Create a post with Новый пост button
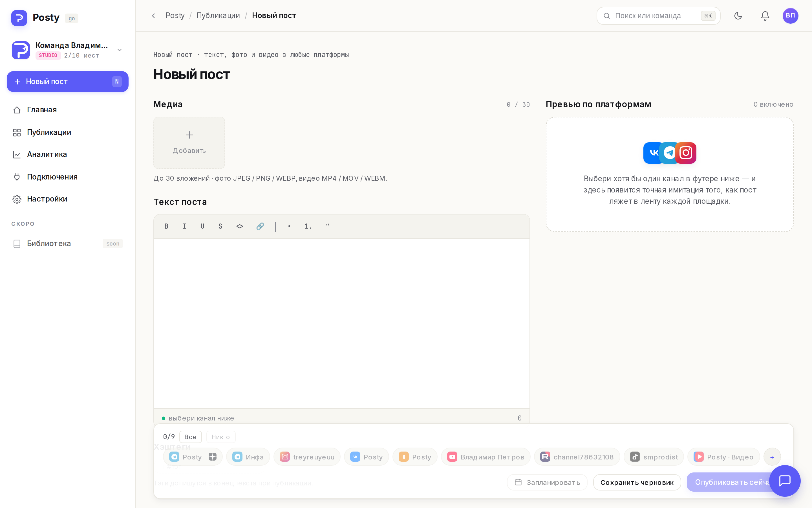The height and width of the screenshot is (508, 812). 67,81
